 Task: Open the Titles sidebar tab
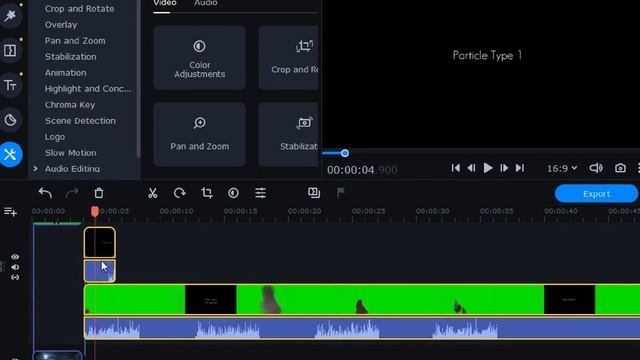click(10, 85)
